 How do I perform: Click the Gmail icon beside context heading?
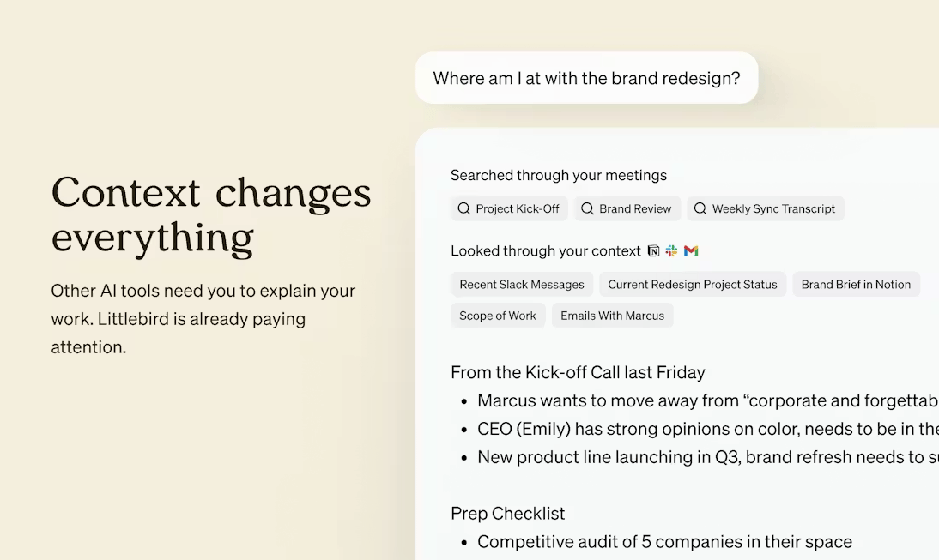pyautogui.click(x=691, y=251)
